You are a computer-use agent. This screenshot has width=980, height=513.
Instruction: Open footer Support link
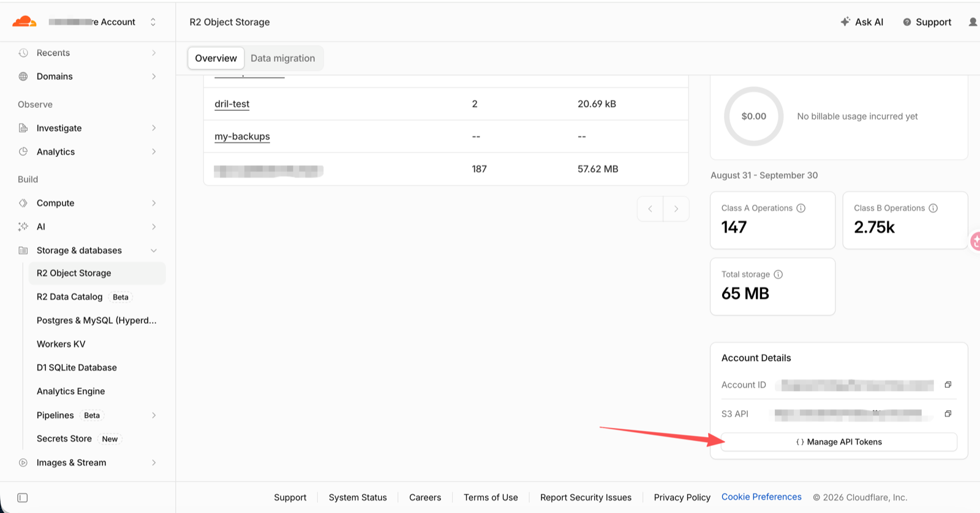290,498
